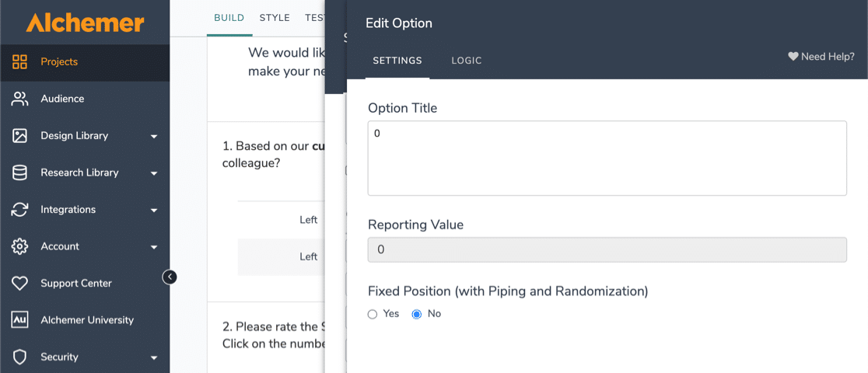Screen dimensions: 868x373
Task: Open the SETTINGS tab in Edit Option
Action: (x=397, y=61)
